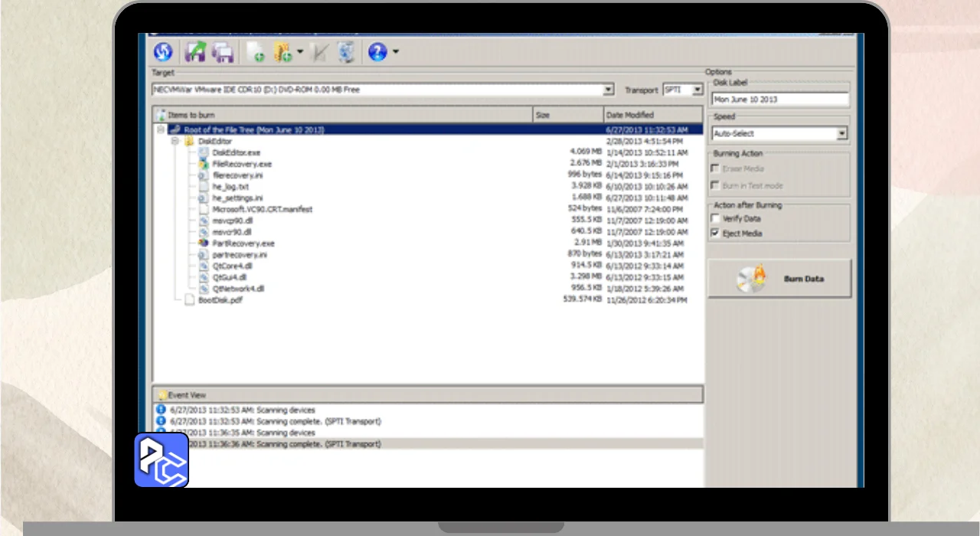Click the Date Modified column header

click(x=652, y=115)
